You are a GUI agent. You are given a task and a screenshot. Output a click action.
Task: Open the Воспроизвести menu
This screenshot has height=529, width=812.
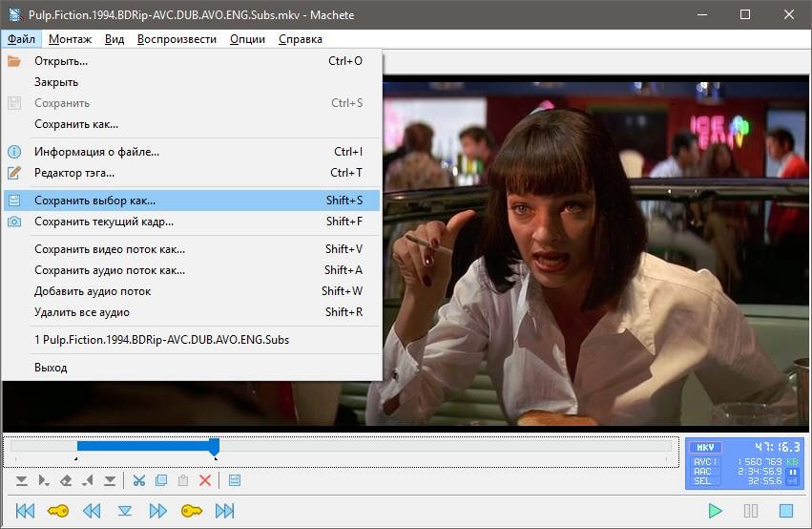tap(177, 39)
